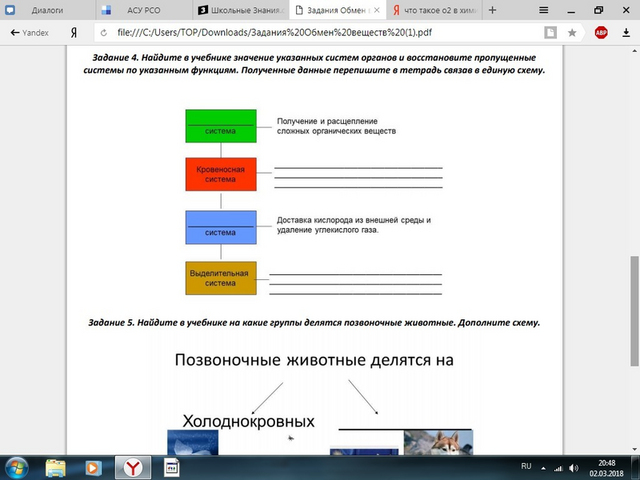Image resolution: width=640 pixels, height=480 pixels.
Task: Go back to Yandex page
Action: (x=29, y=33)
